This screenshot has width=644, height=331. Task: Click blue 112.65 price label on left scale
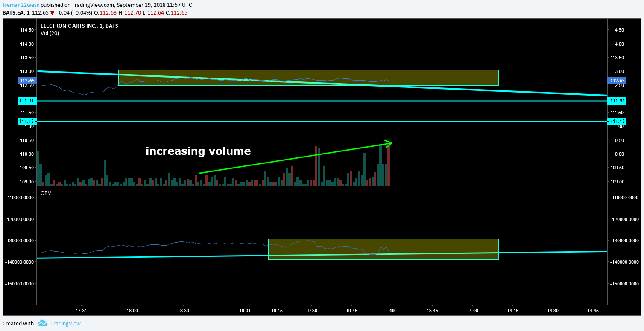coord(27,81)
